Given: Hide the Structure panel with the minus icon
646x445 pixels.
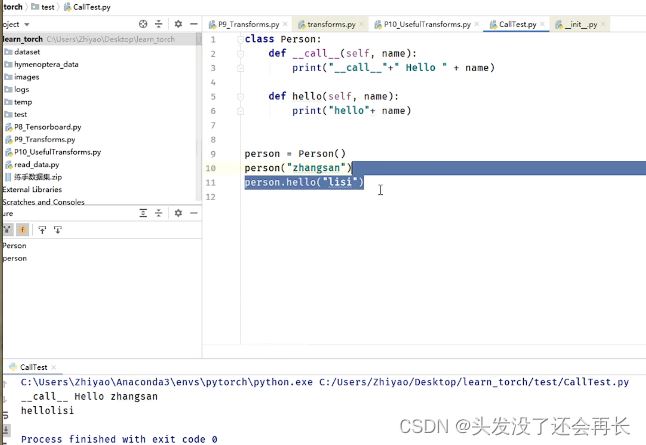Looking at the screenshot, I should 193,213.
